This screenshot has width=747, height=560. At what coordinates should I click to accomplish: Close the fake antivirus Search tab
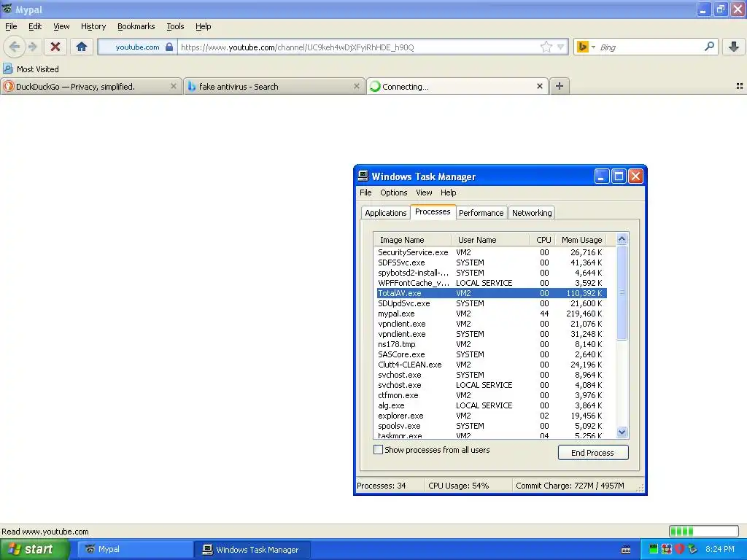tap(356, 86)
